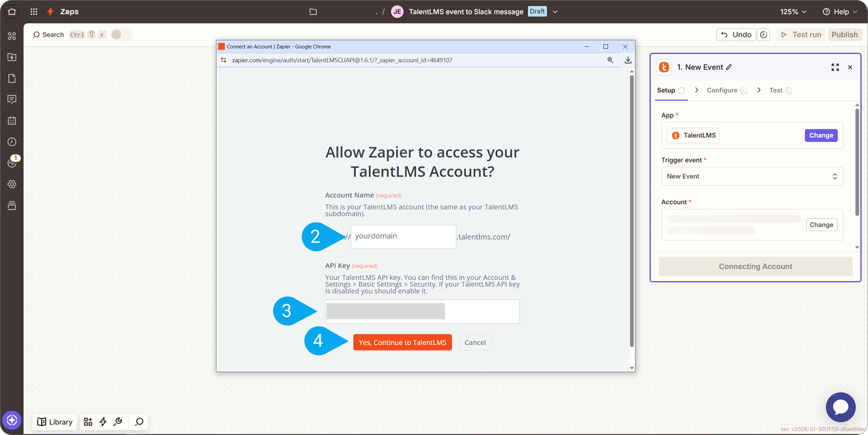The width and height of the screenshot is (868, 435).
Task: Click the Zapier home icon
Action: pyautogui.click(x=12, y=12)
